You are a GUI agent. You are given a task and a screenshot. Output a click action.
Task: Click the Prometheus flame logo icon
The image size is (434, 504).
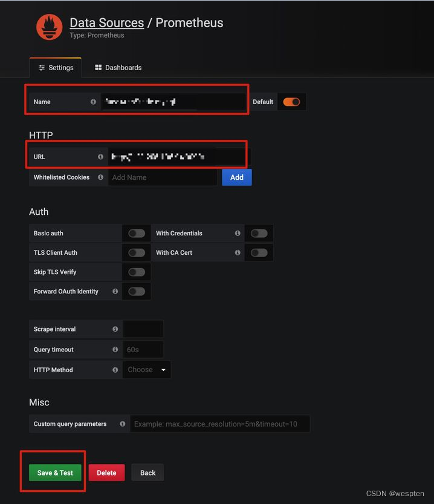[49, 27]
